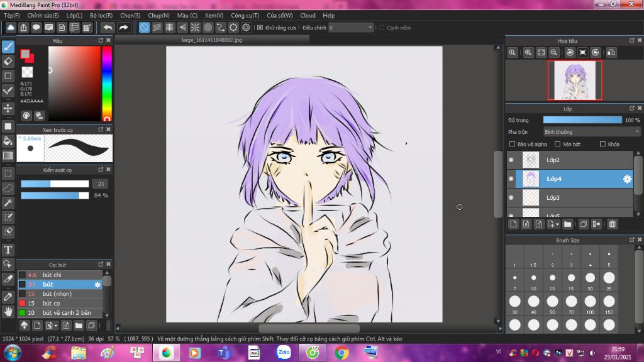Enable parallel snap guide

coord(157,28)
